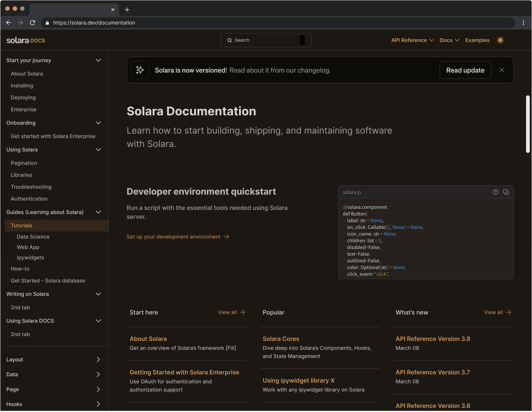
Task: Click the help icon in solara.js code panel
Action: pyautogui.click(x=495, y=192)
